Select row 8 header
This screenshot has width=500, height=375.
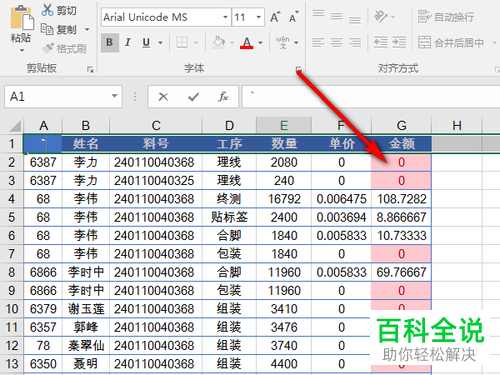click(x=12, y=272)
